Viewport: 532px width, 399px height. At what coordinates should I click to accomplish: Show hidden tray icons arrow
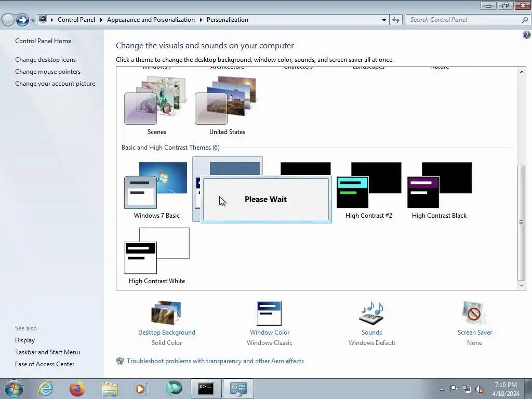point(442,389)
